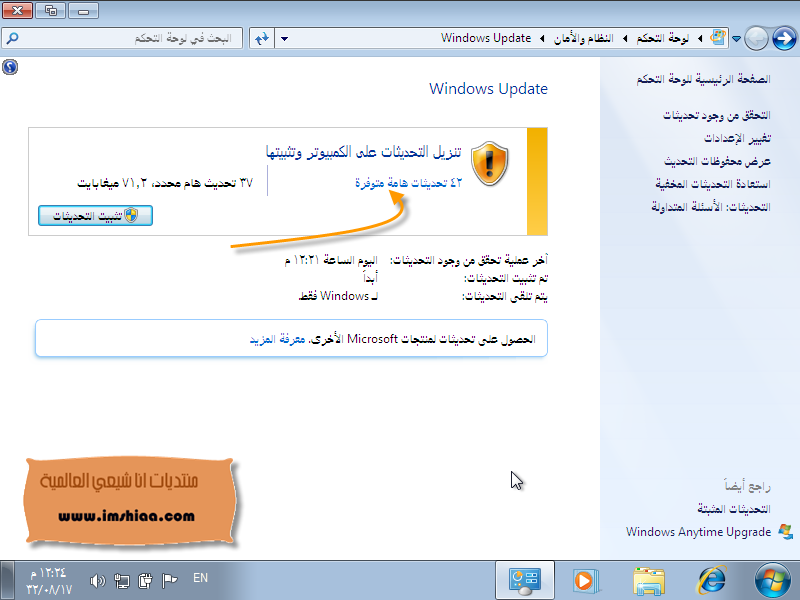Click the download and install updates heading
The width and height of the screenshot is (800, 600).
(x=363, y=152)
